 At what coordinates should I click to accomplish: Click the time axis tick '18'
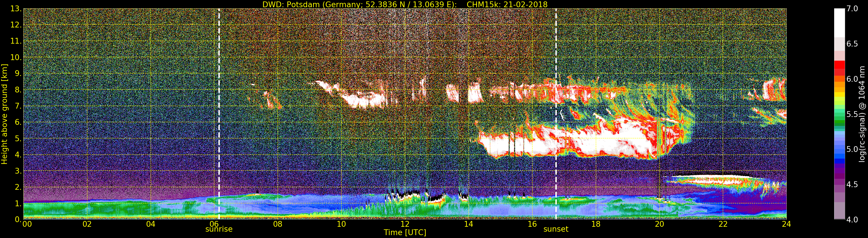point(596,224)
